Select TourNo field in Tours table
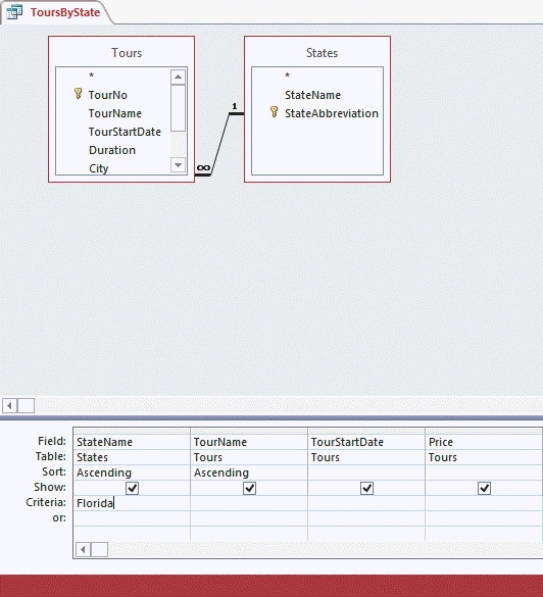Viewport: 543px width, 597px height. [108, 95]
